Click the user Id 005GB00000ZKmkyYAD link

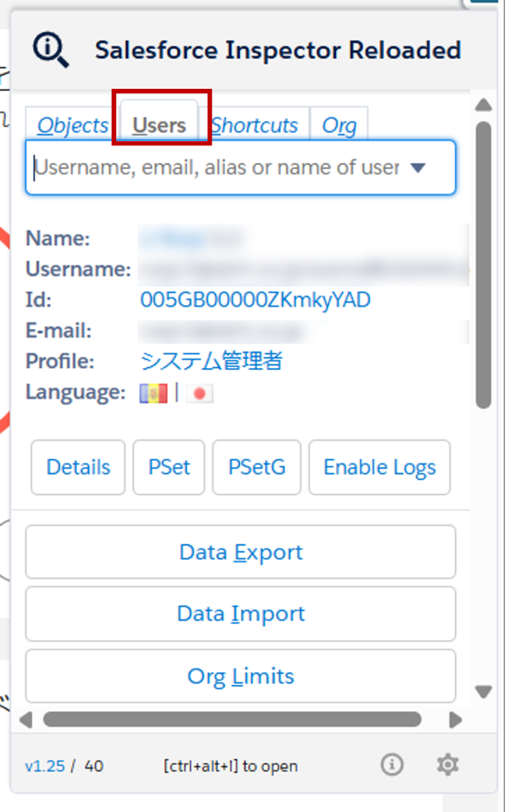click(x=256, y=299)
